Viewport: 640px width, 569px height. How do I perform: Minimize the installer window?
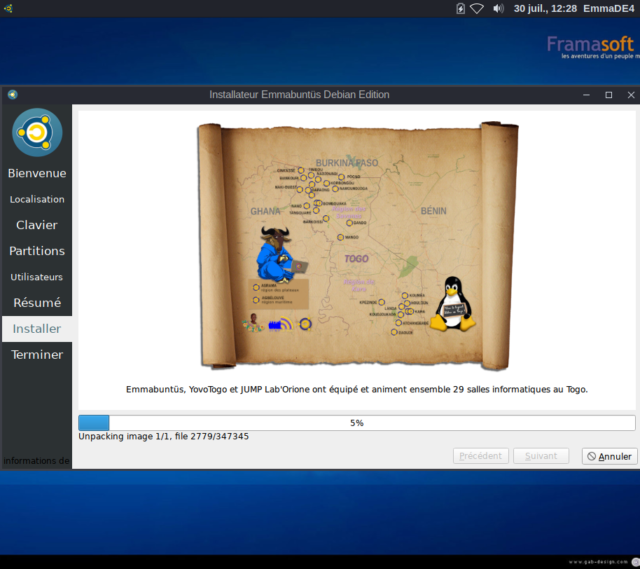(x=587, y=95)
